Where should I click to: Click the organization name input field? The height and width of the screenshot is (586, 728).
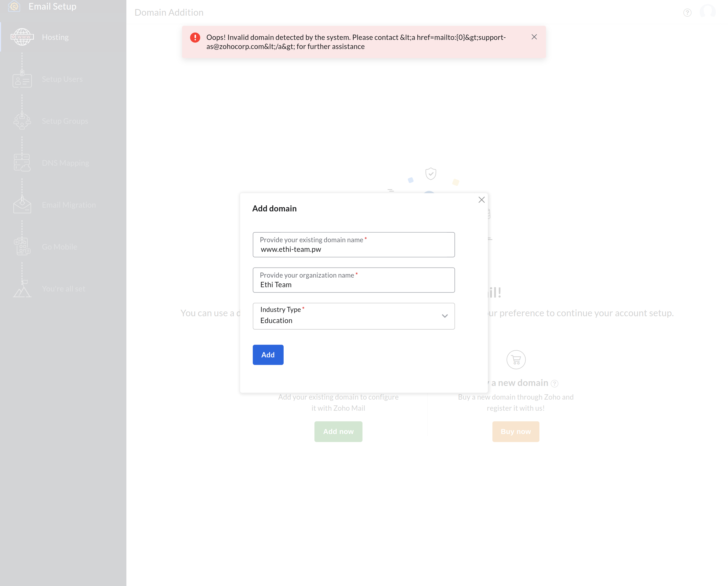[x=354, y=280]
